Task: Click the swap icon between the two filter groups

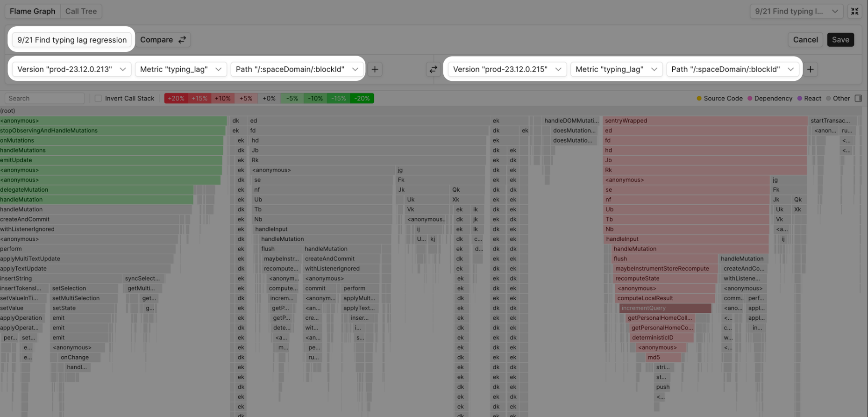Action: [433, 69]
